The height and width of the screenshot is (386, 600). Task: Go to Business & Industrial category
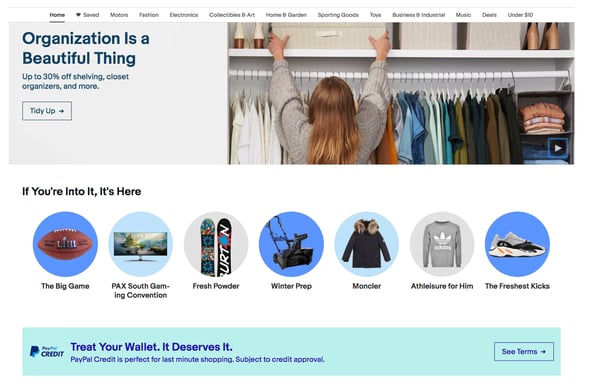(419, 15)
